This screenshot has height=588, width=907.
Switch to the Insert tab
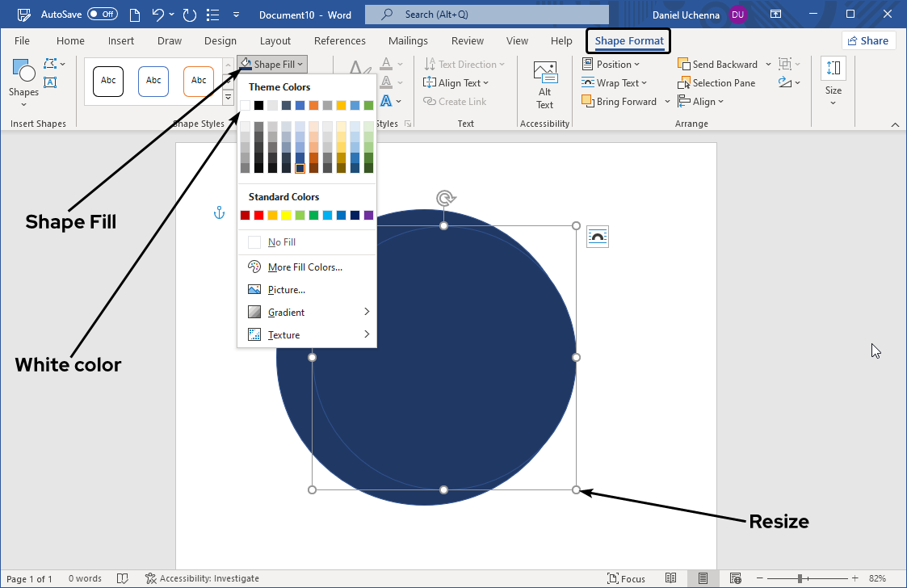point(121,41)
